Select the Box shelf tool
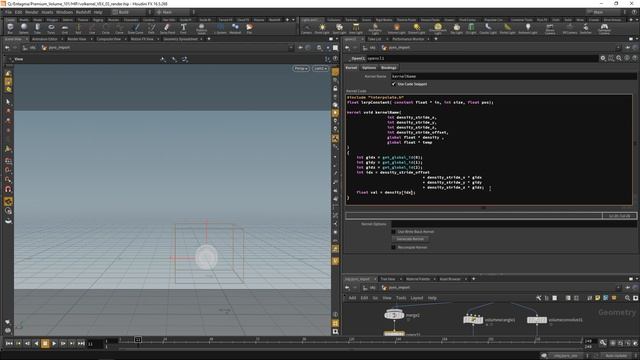This screenshot has width=640, height=360. click(x=10, y=29)
